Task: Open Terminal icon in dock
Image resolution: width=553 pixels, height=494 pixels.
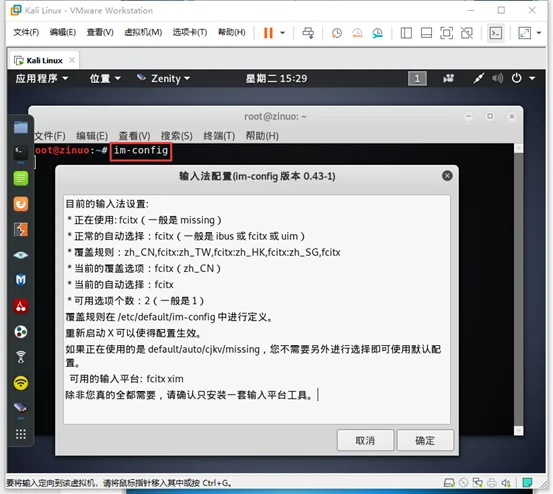Action: pyautogui.click(x=21, y=153)
